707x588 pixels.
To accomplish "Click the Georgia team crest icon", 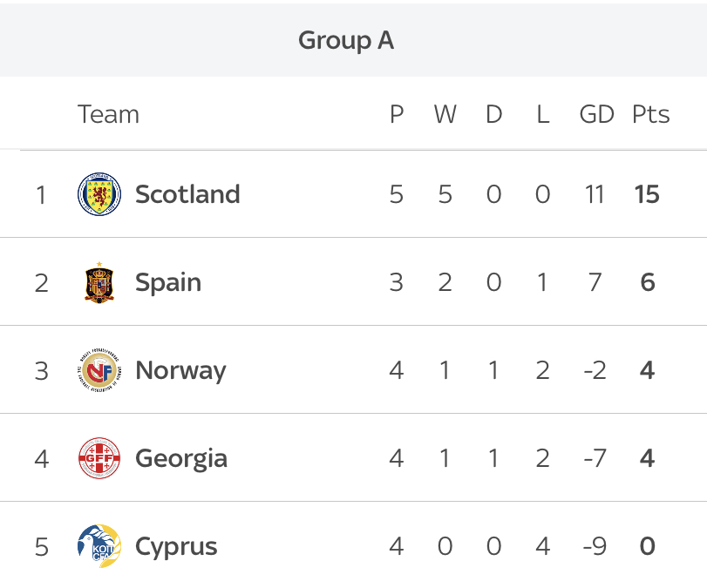I will click(x=99, y=458).
